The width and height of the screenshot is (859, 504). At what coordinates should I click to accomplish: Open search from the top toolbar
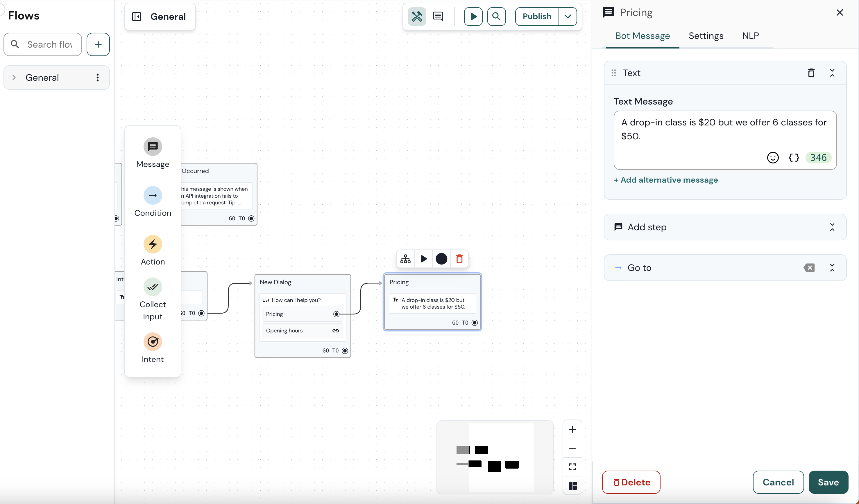497,16
